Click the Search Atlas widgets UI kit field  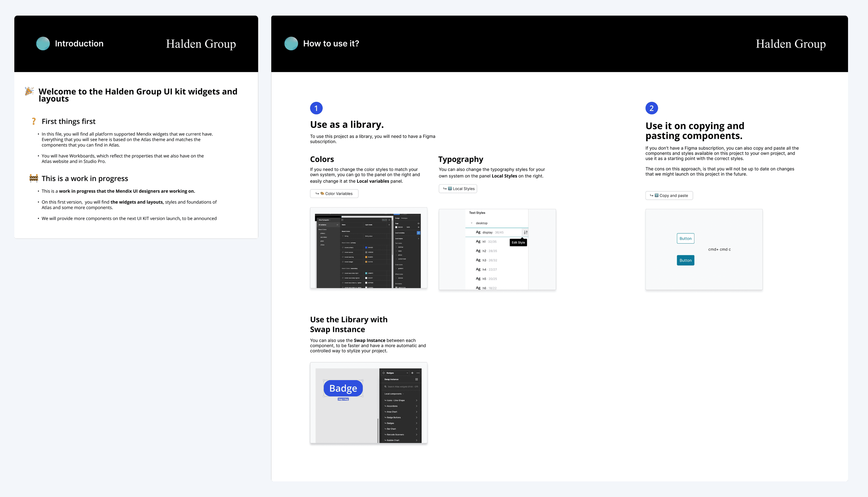401,387
